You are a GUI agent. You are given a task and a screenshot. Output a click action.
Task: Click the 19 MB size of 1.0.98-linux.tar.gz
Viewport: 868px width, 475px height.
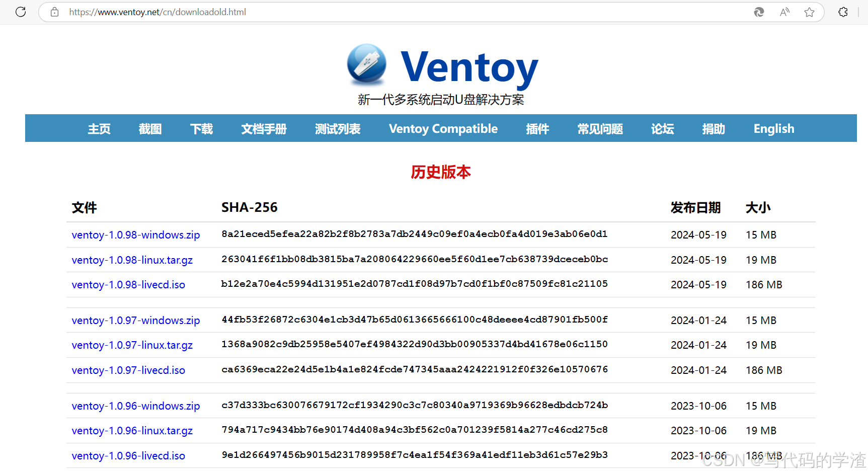[761, 260]
